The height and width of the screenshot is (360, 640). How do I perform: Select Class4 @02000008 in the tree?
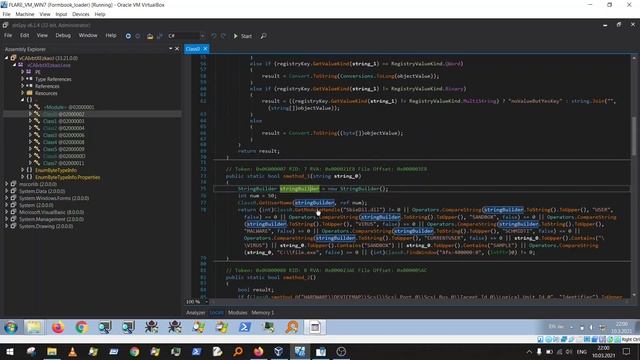tap(64, 142)
